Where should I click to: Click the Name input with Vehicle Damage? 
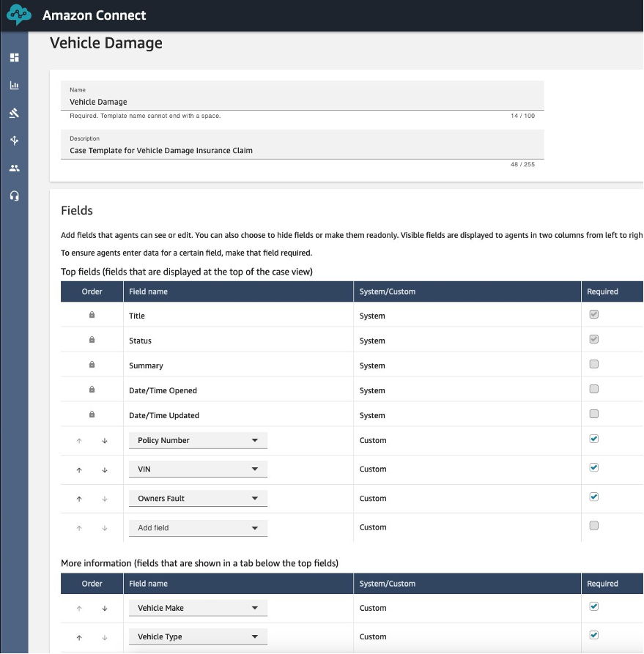point(302,96)
